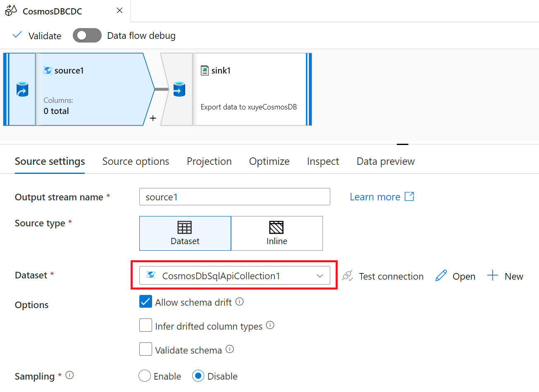Toggle the Data flow debug switch
The image size is (539, 392).
(87, 36)
